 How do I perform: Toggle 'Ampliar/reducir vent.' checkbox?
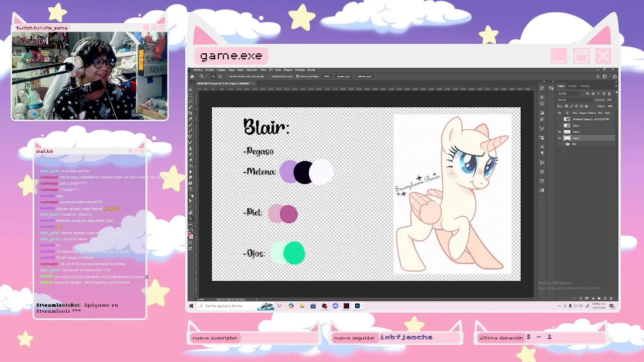pyautogui.click(x=269, y=76)
